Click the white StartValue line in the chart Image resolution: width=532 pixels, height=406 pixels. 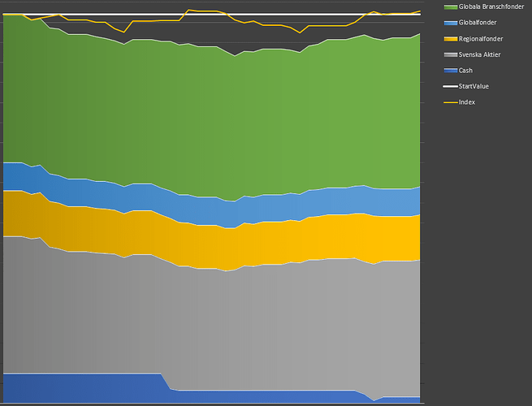(x=97, y=15)
